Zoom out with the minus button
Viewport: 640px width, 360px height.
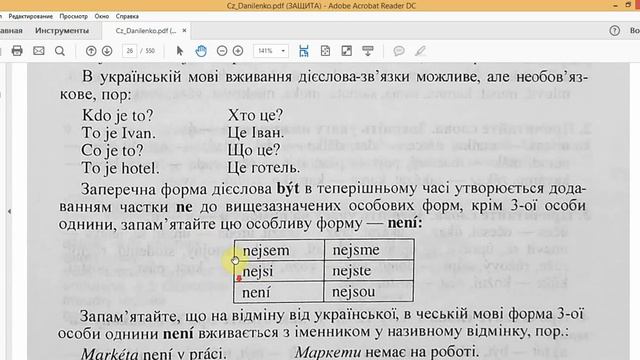point(222,51)
